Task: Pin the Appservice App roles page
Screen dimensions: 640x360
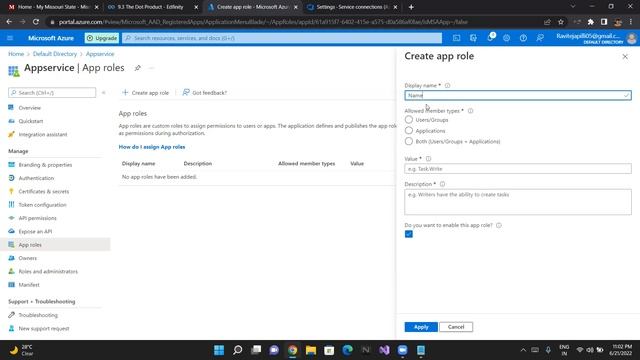Action: point(138,68)
